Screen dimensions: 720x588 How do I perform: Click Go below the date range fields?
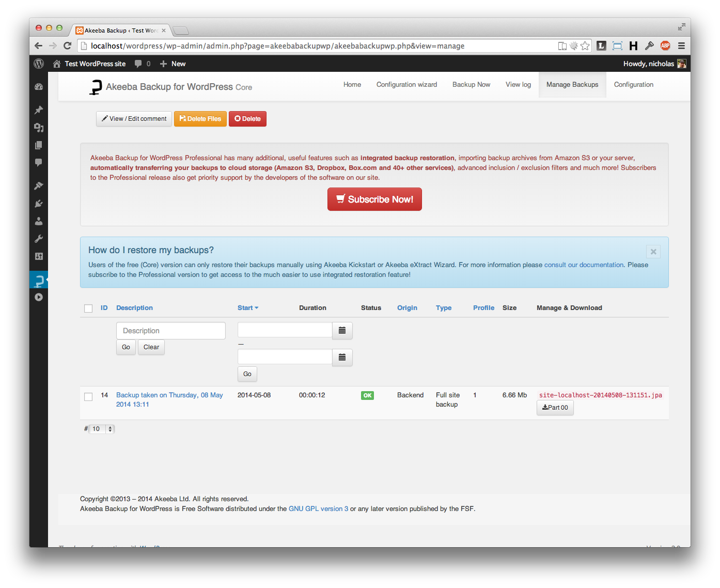tap(247, 374)
